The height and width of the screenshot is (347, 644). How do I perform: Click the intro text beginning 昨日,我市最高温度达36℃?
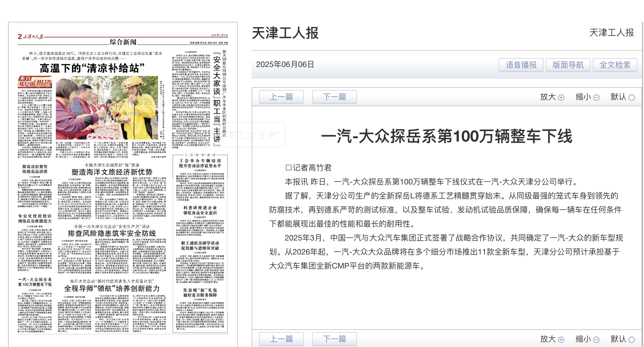[92, 56]
